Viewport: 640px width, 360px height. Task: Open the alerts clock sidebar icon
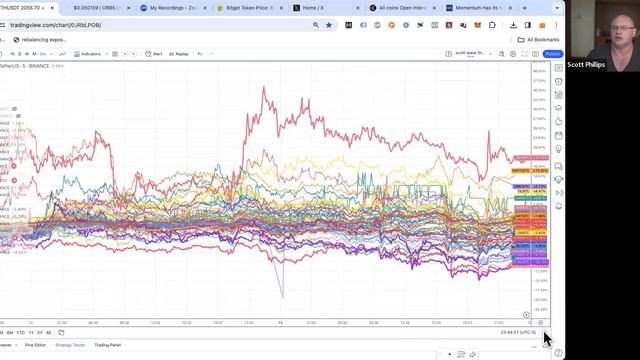(x=558, y=82)
